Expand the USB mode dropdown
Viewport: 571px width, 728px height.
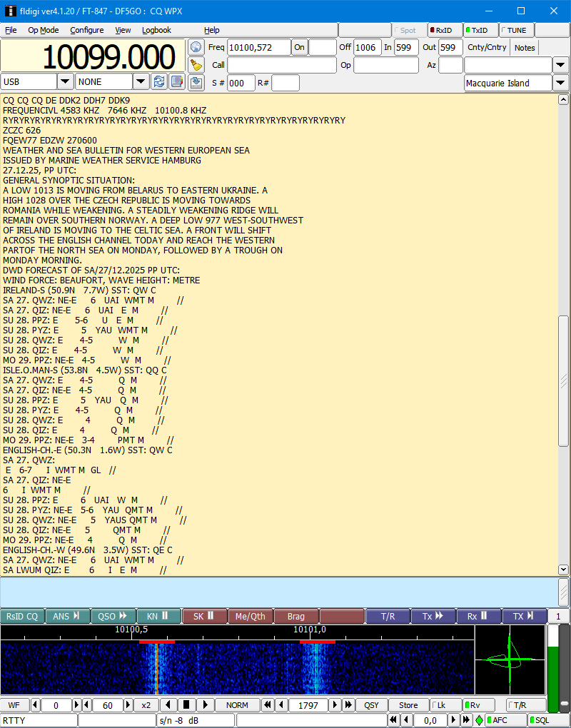pos(65,82)
